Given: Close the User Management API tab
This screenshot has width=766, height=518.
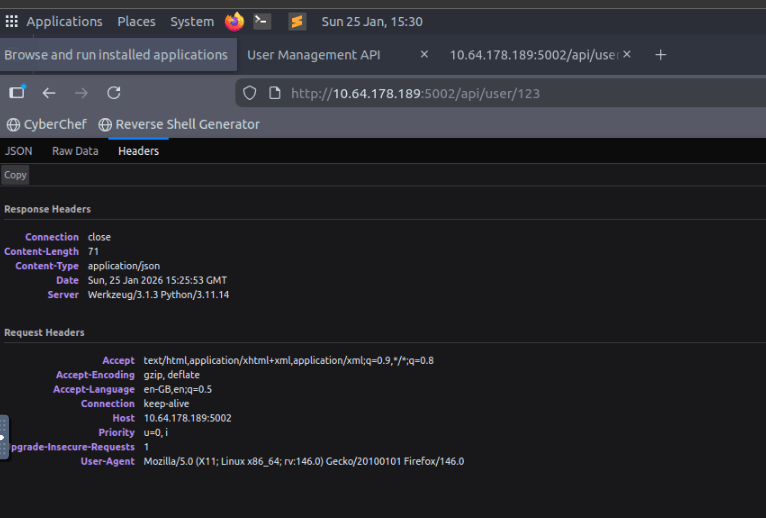Looking at the screenshot, I should [x=424, y=54].
